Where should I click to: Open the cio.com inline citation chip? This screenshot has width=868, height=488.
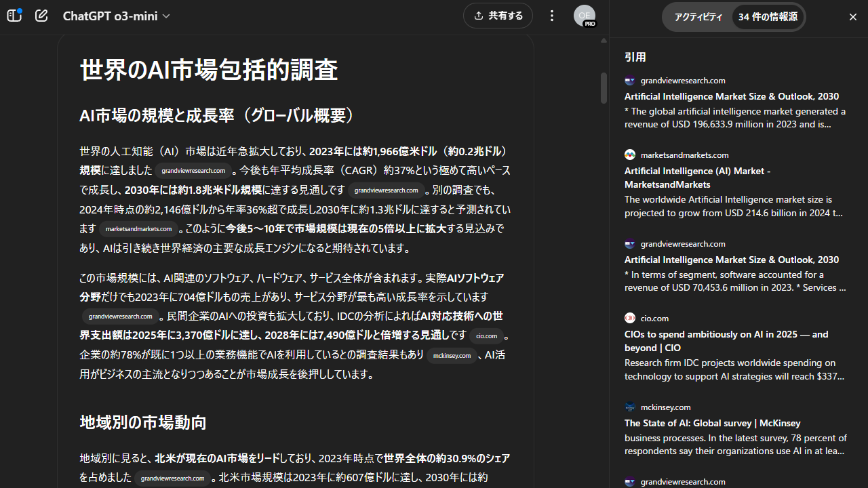486,336
